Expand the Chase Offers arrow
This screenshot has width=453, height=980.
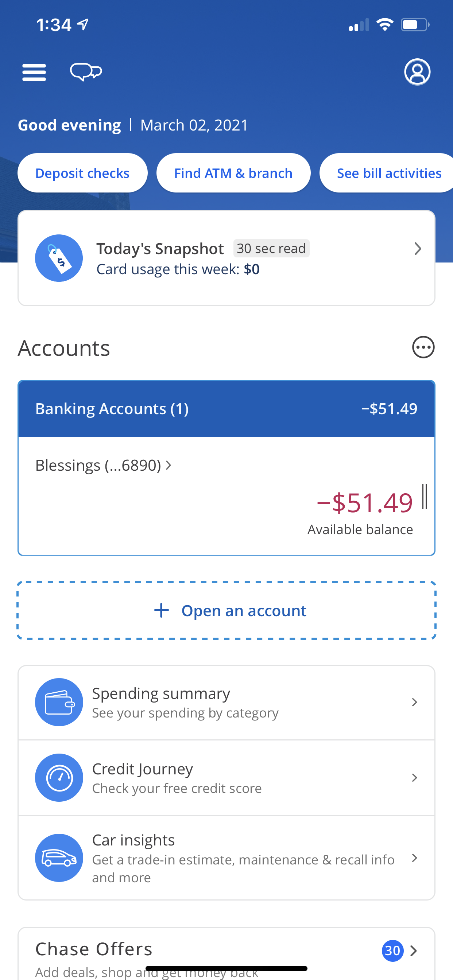click(413, 951)
